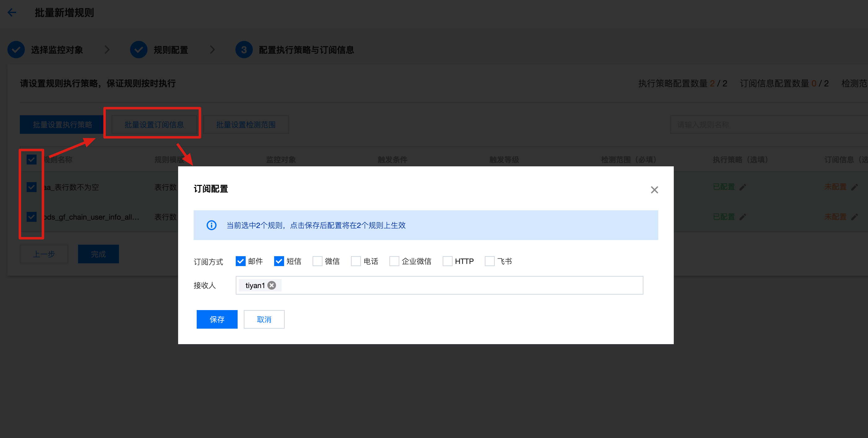
Task: Tick the 飞书 subscription option
Action: coord(489,261)
